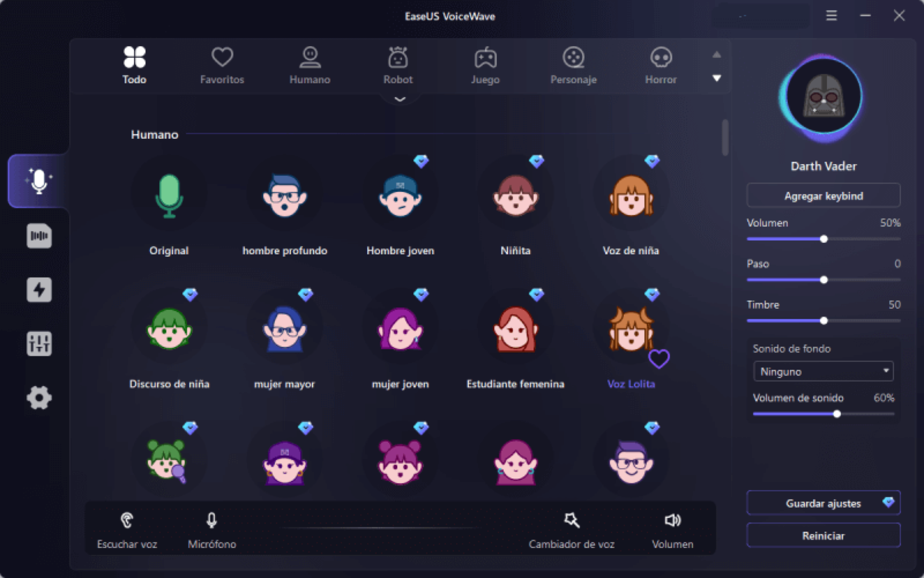Viewport: 924px width, 578px height.
Task: Adjust the Paso pitch slider
Action: click(823, 280)
